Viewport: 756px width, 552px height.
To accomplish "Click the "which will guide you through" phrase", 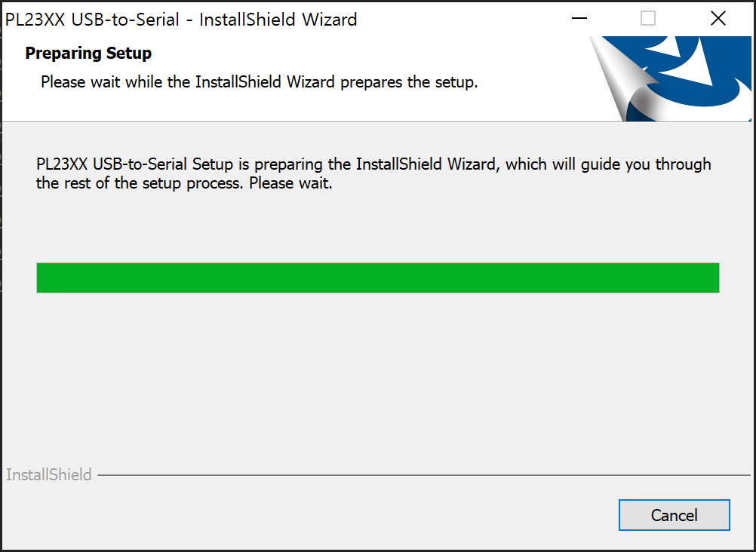I will point(608,164).
